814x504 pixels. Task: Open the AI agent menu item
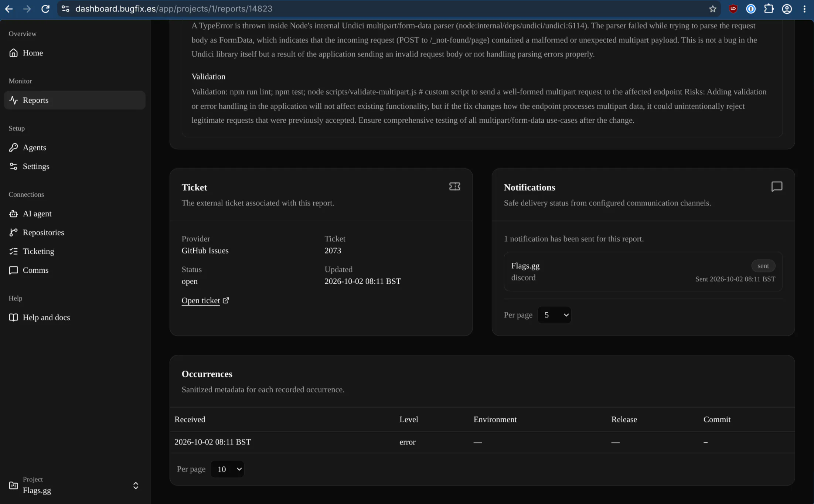click(x=75, y=214)
